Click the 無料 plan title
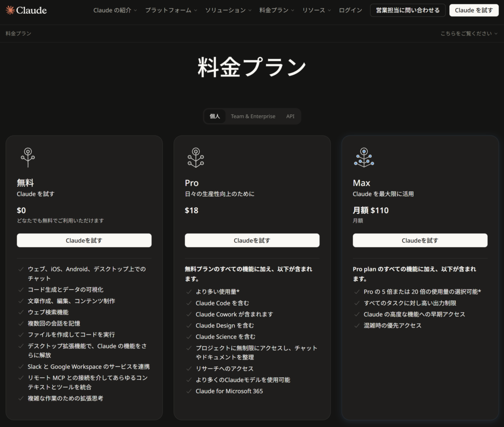Image resolution: width=504 pixels, height=427 pixels. tap(26, 183)
